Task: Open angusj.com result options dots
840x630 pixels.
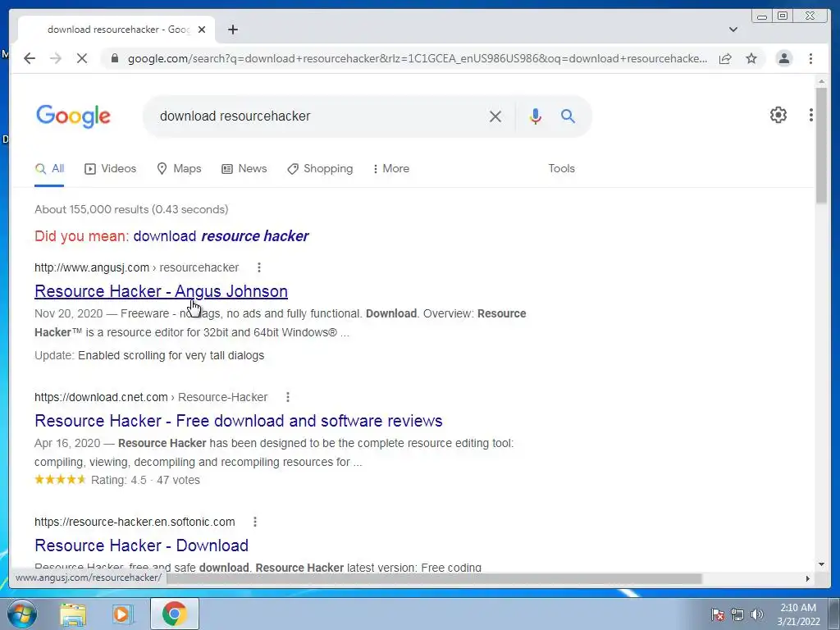Action: [258, 267]
